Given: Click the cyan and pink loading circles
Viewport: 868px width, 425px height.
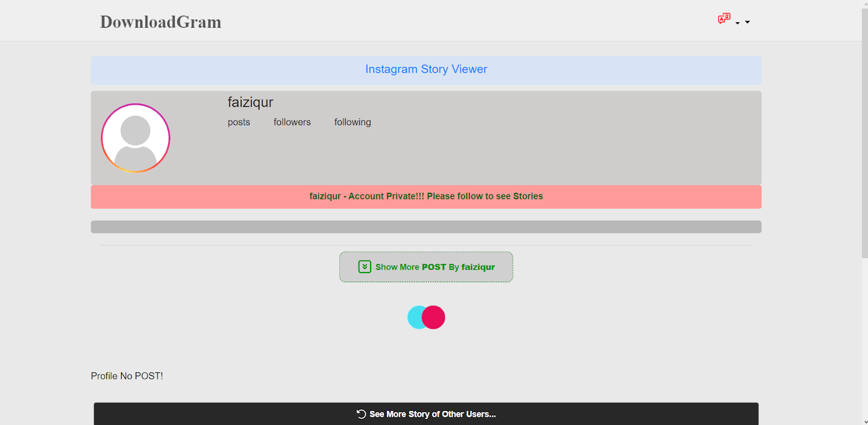Looking at the screenshot, I should [x=426, y=317].
